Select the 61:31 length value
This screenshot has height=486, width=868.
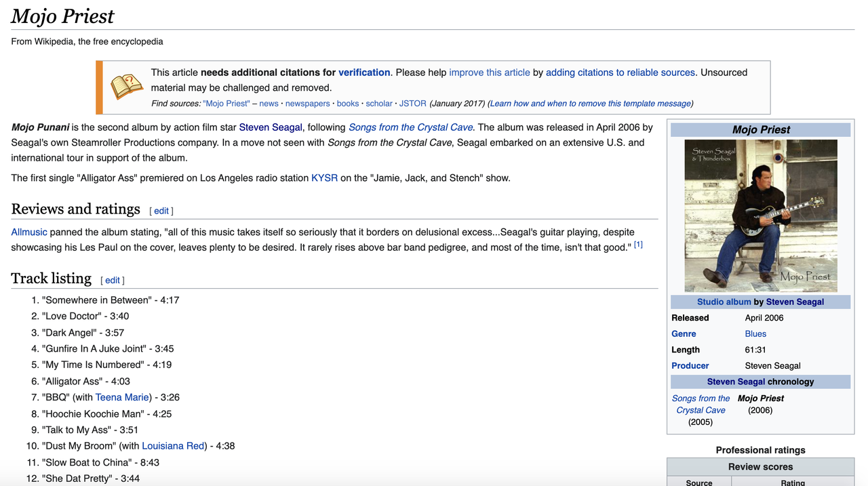coord(755,350)
